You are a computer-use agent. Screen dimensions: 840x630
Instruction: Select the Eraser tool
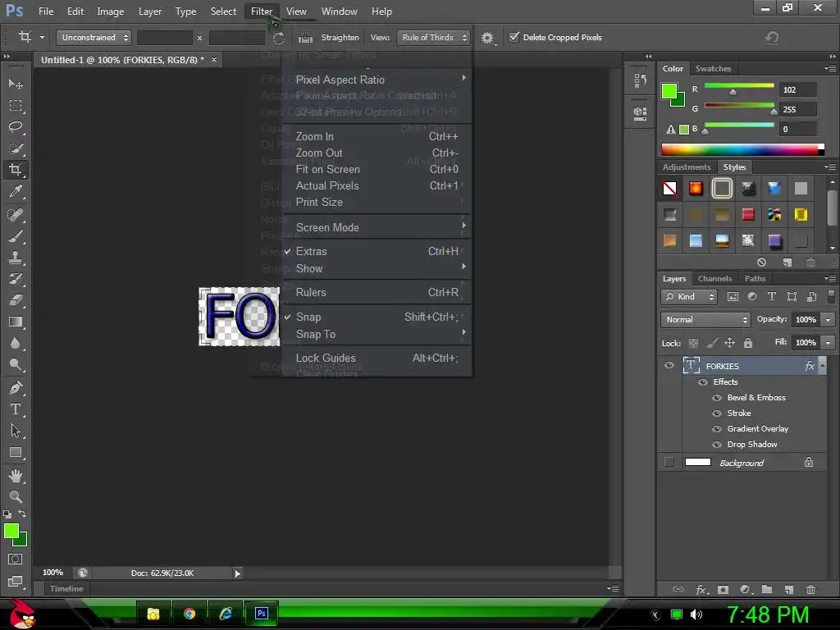(16, 300)
